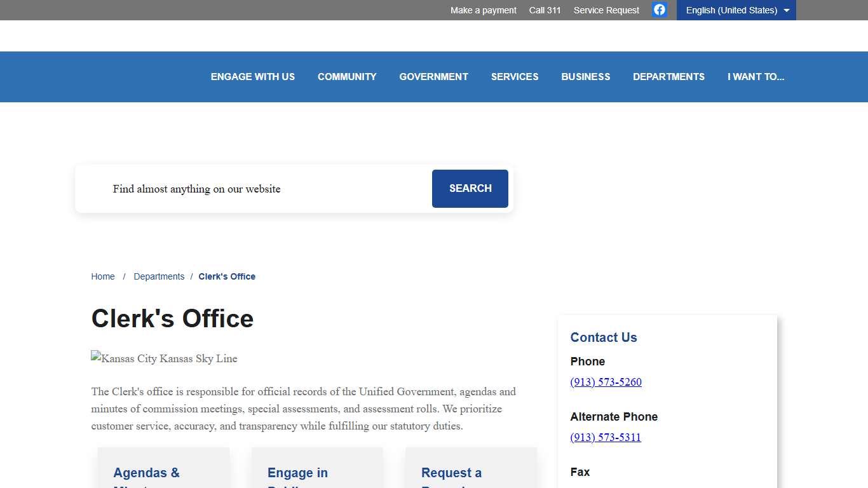The height and width of the screenshot is (488, 868).
Task: Go to Service Request in top bar
Action: [606, 10]
